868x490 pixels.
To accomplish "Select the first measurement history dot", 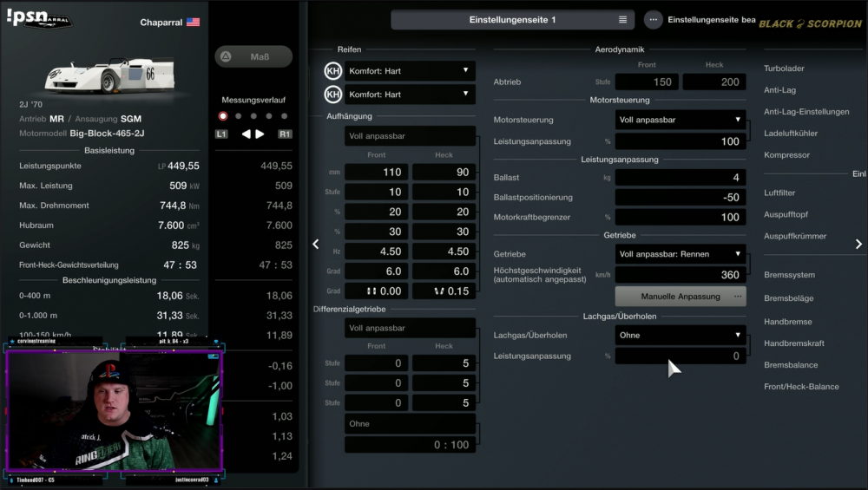I will click(223, 115).
